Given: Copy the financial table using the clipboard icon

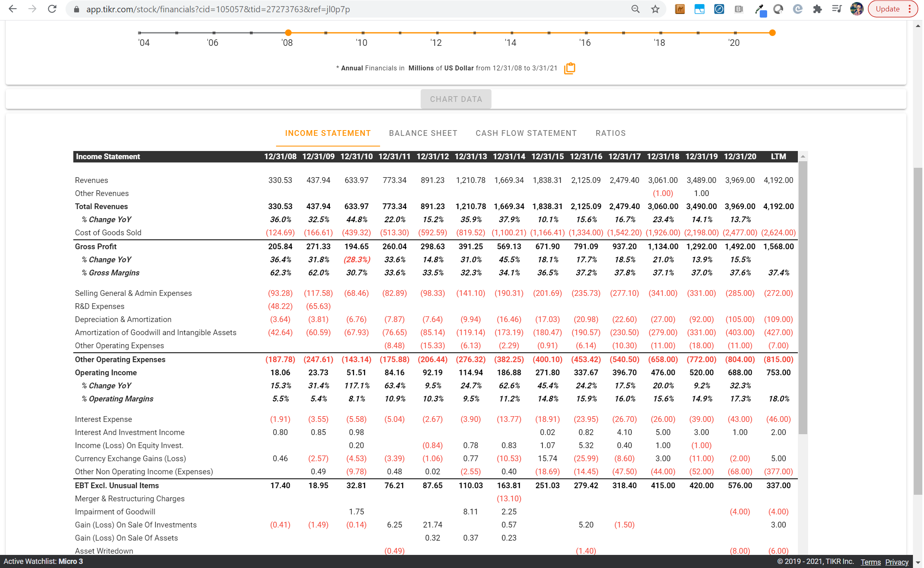Looking at the screenshot, I should click(x=570, y=68).
